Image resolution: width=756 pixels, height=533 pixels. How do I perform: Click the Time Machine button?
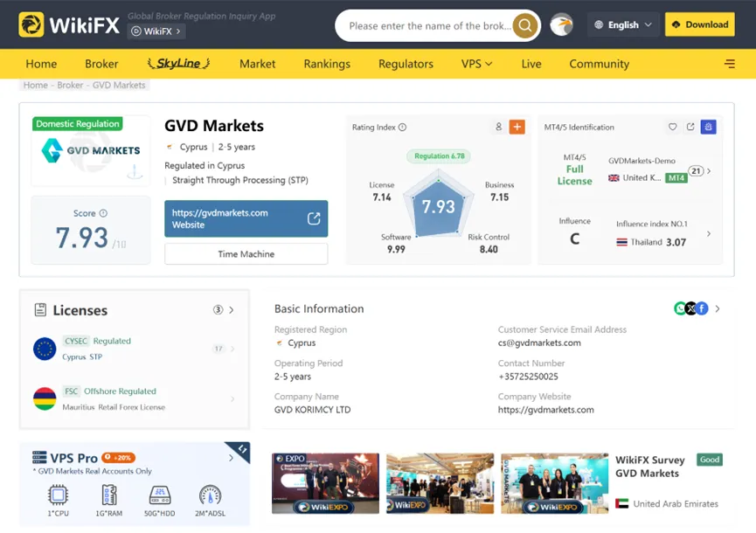point(246,254)
